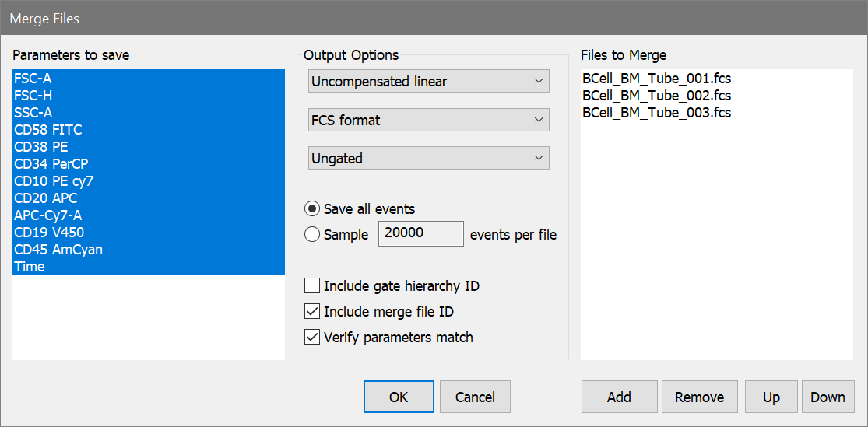Move selected file Down
This screenshot has height=427, width=868.
[x=828, y=397]
